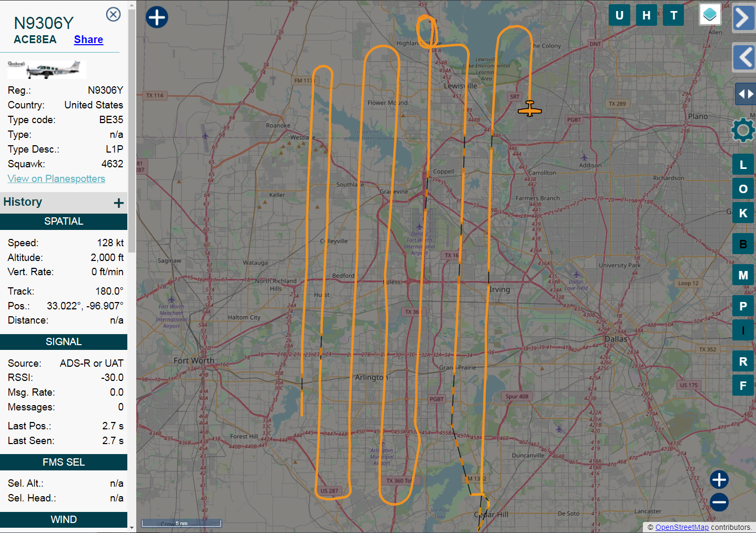The height and width of the screenshot is (533, 756).
Task: Zoom in on the map
Action: click(x=719, y=479)
